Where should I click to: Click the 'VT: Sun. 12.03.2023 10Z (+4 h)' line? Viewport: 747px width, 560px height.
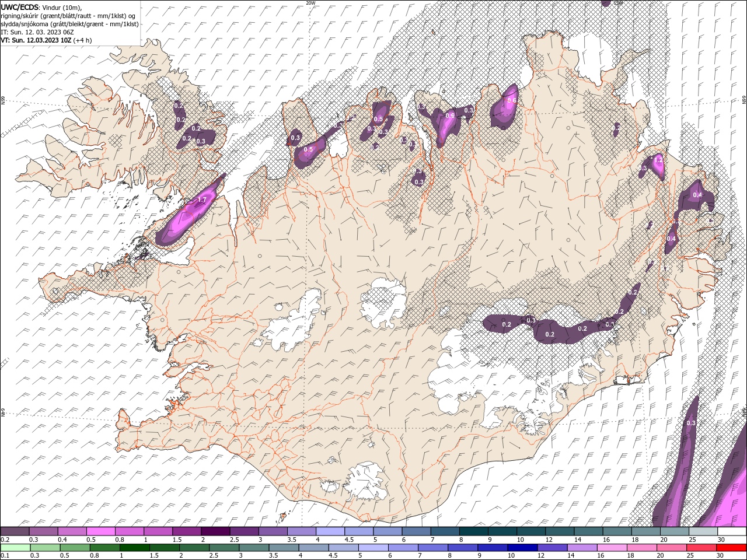(46, 40)
